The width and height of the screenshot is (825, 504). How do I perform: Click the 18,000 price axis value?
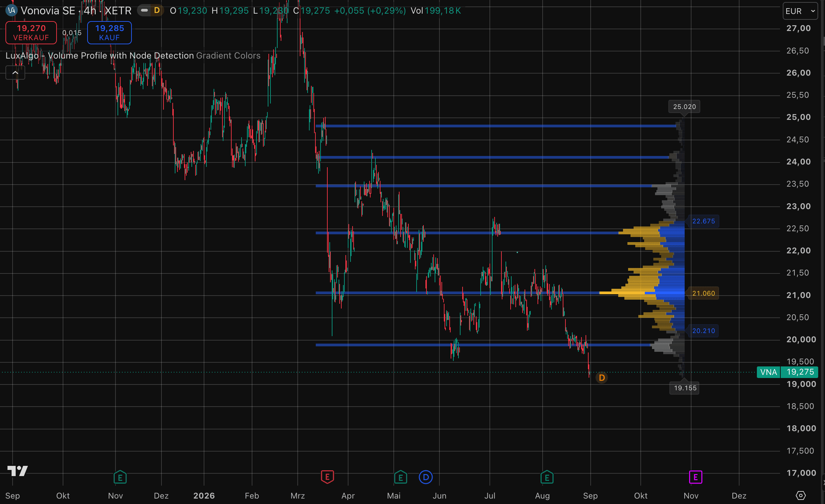click(x=801, y=428)
